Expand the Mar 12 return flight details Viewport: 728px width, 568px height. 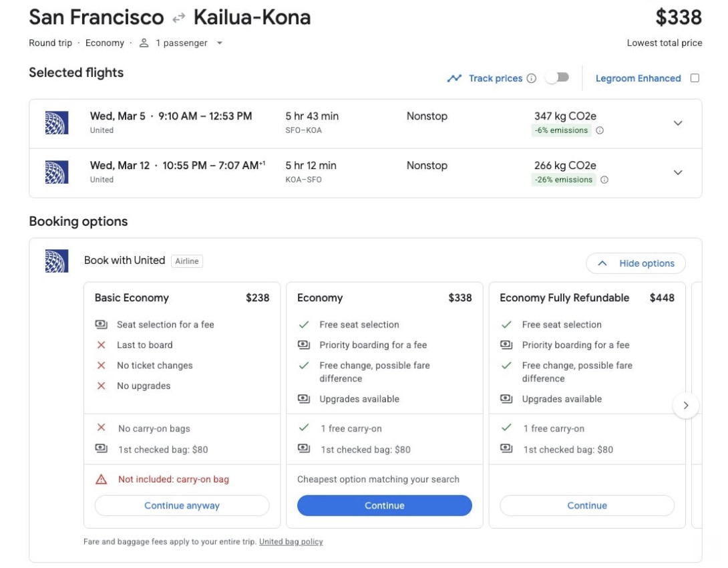pos(677,172)
